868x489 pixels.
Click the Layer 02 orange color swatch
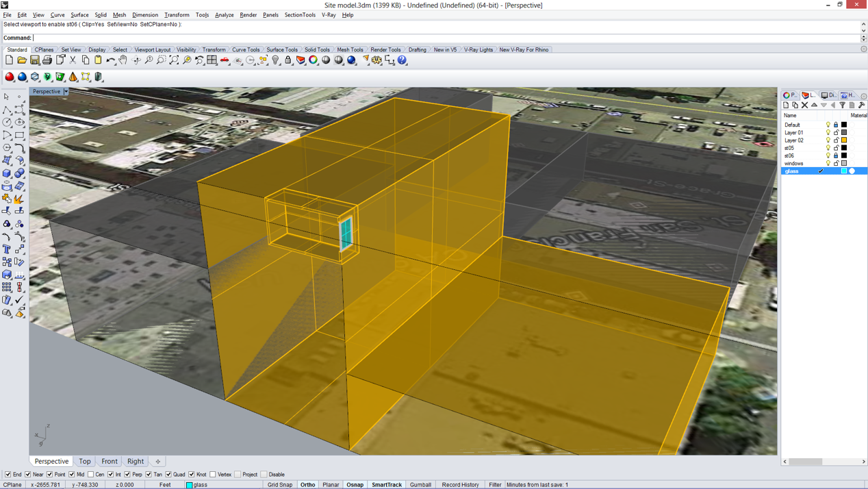(x=844, y=140)
